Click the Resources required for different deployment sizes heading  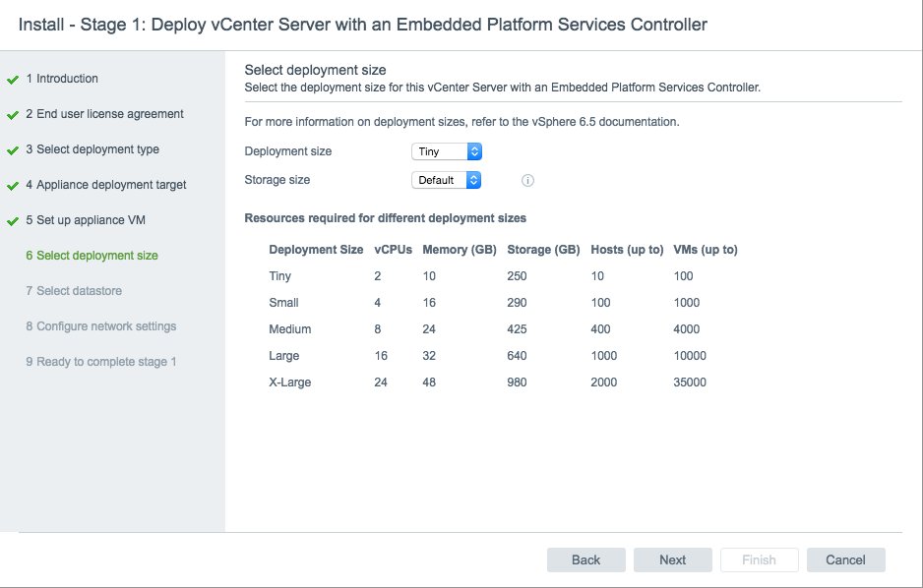coord(385,218)
